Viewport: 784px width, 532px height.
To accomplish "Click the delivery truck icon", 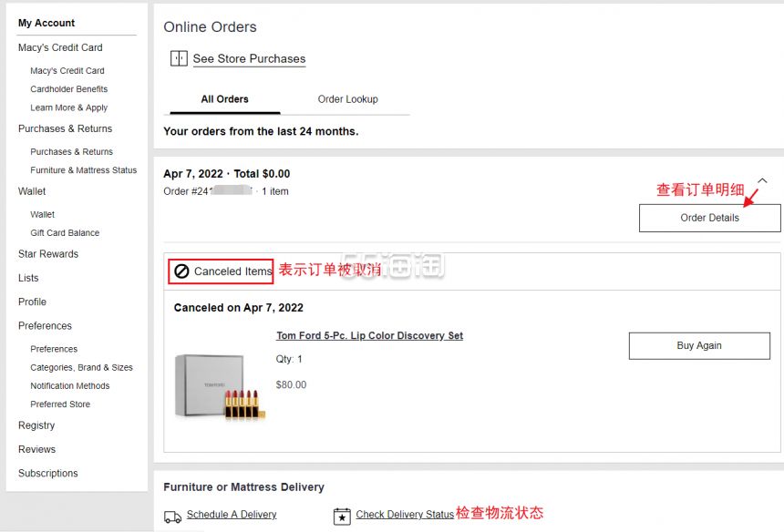I will [172, 517].
